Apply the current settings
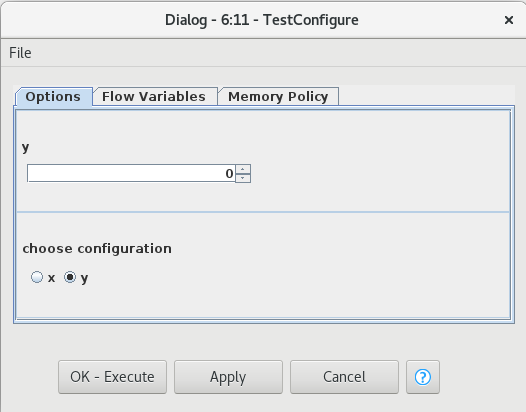Image resolution: width=526 pixels, height=412 pixels. [x=228, y=377]
